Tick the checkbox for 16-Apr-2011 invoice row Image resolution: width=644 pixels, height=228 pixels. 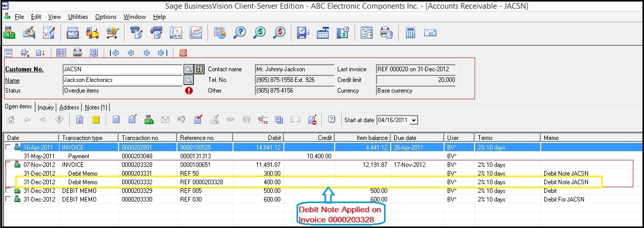pos(8,147)
